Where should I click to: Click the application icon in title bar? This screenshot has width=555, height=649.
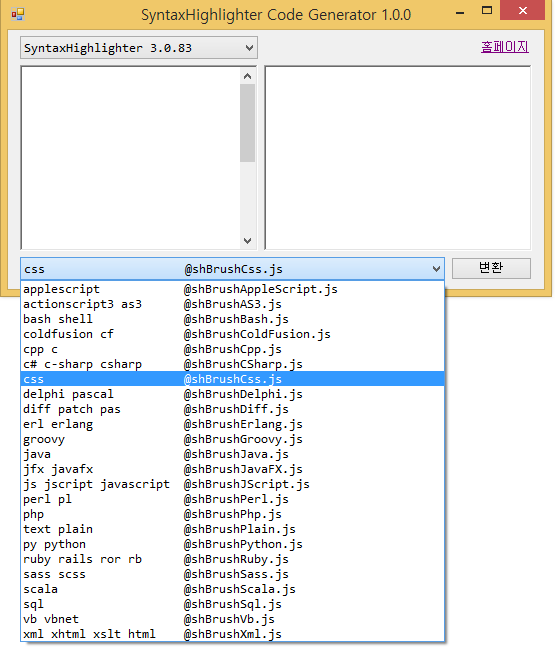[x=18, y=14]
